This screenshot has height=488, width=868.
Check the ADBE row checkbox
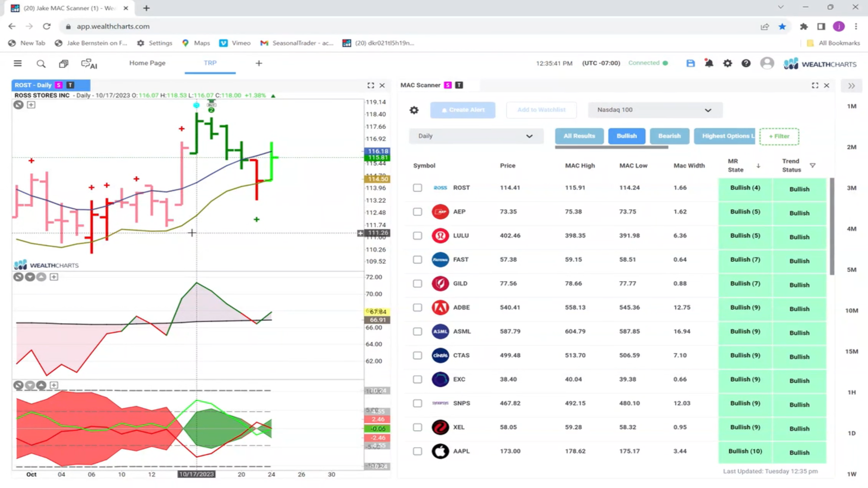[417, 307]
